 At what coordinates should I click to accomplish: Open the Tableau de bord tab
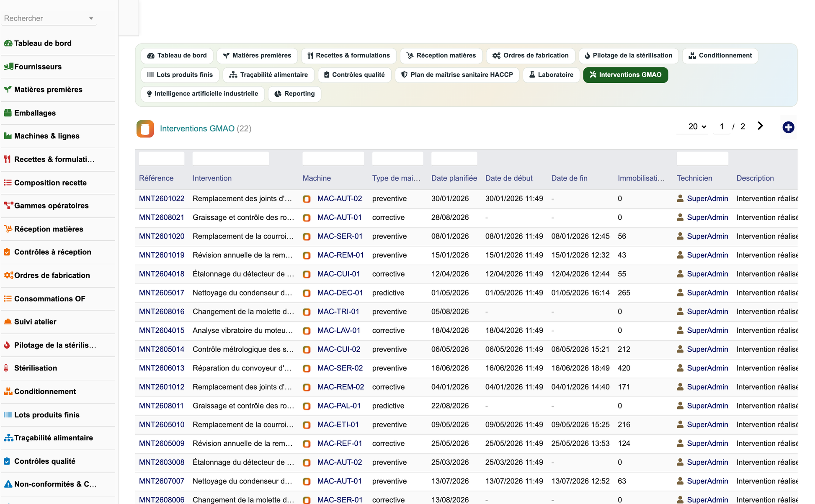[x=177, y=56]
